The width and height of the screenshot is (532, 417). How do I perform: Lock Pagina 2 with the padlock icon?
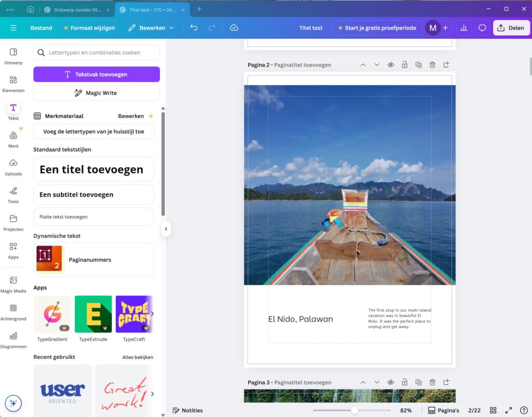tap(404, 65)
